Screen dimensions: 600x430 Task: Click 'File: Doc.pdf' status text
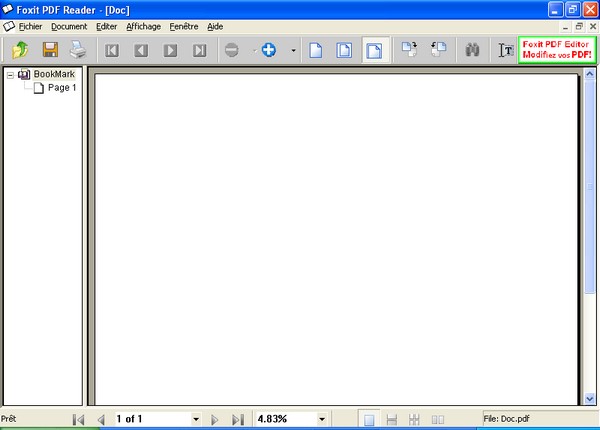click(506, 419)
